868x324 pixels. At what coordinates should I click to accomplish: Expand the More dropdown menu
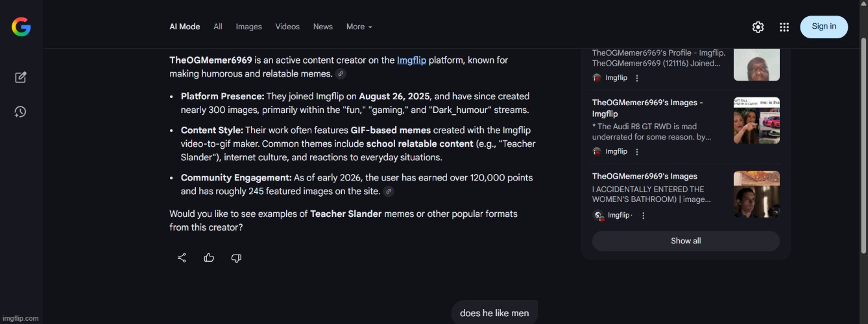pyautogui.click(x=359, y=27)
